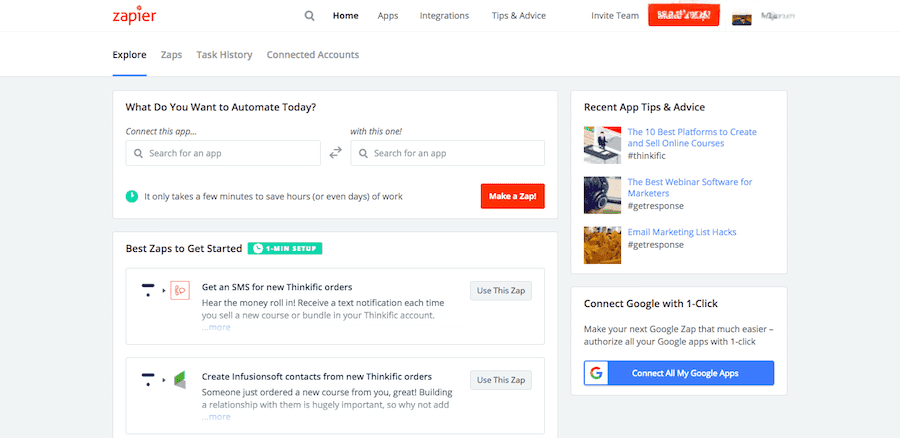900x438 pixels.
Task: Expand '...more' under SMS Thinkific zap
Action: pyautogui.click(x=215, y=327)
